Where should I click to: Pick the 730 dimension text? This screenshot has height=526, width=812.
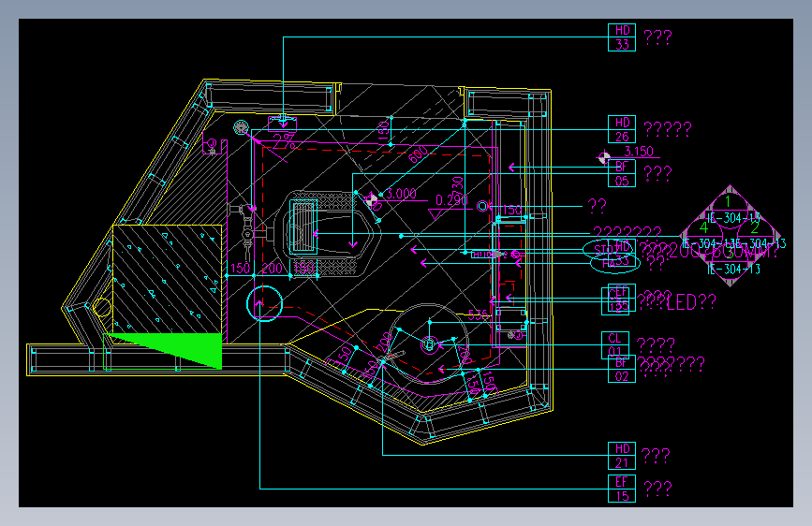pyautogui.click(x=457, y=187)
